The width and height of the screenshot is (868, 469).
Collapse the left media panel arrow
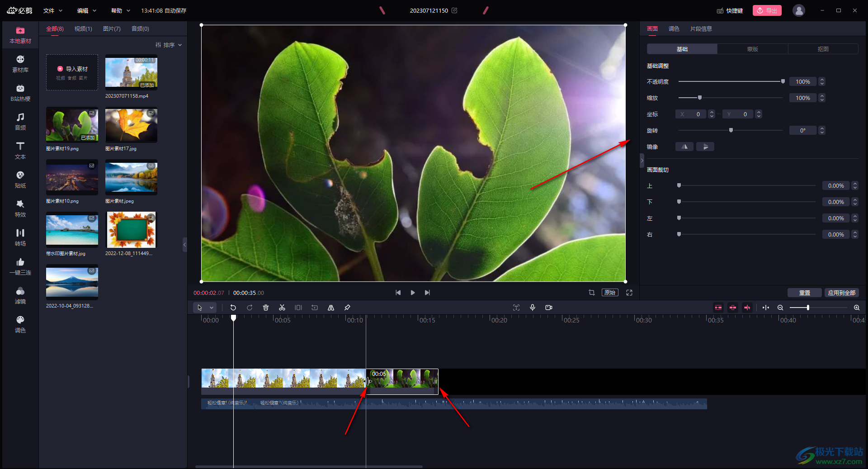pyautogui.click(x=184, y=245)
